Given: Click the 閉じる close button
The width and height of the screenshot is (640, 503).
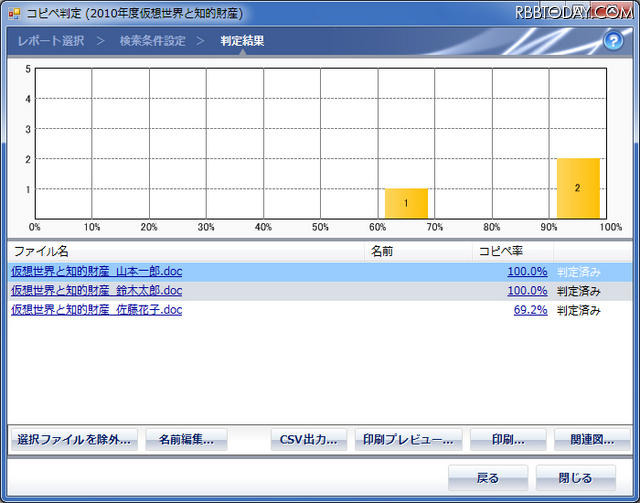Looking at the screenshot, I should [x=576, y=478].
